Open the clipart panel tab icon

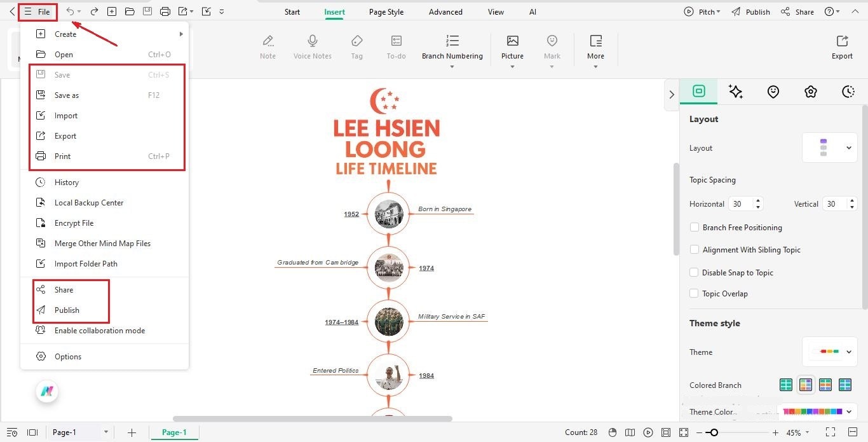811,92
